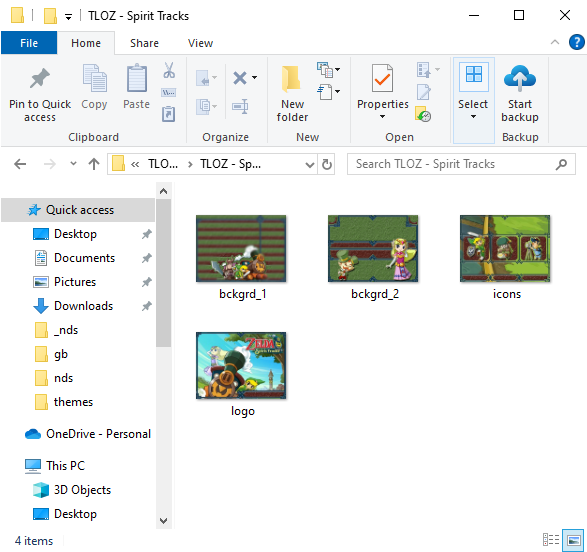Click the Paste clipboard icon

pyautogui.click(x=137, y=78)
